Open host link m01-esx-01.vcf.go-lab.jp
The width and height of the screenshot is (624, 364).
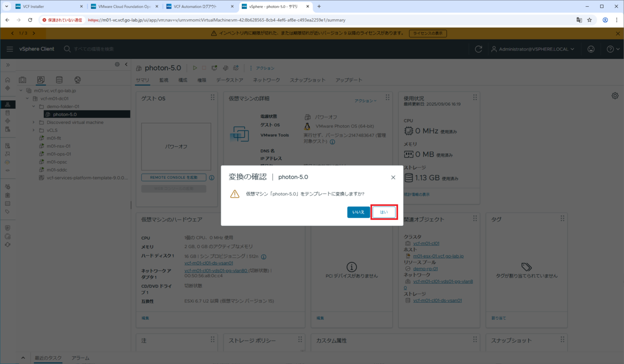coord(438,256)
